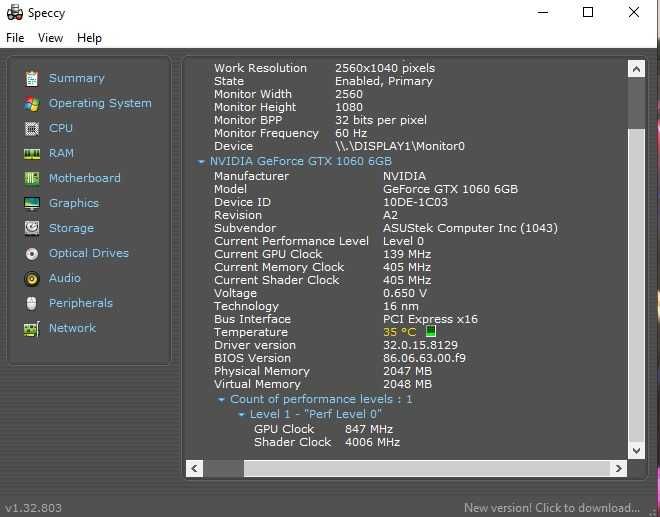Open the Help menu

point(89,38)
